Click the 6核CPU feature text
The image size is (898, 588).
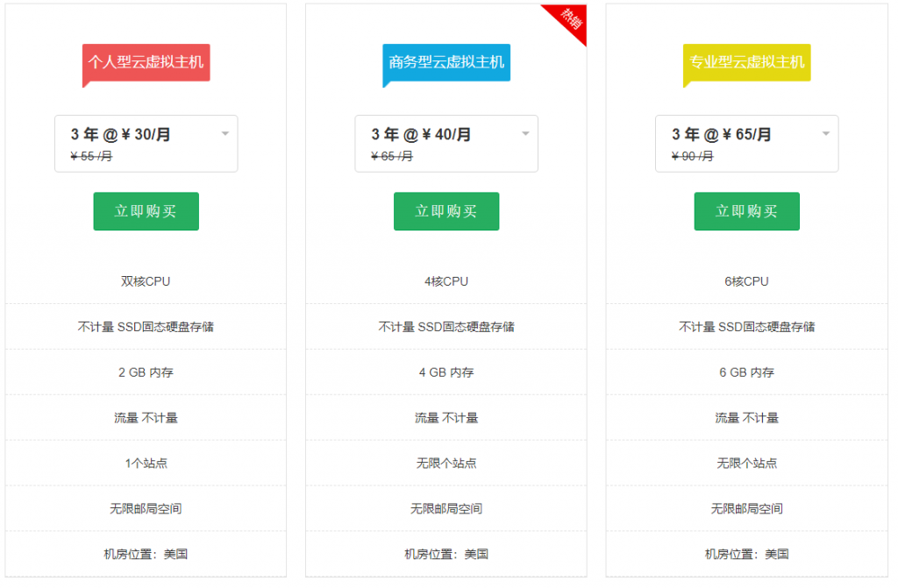click(x=746, y=281)
